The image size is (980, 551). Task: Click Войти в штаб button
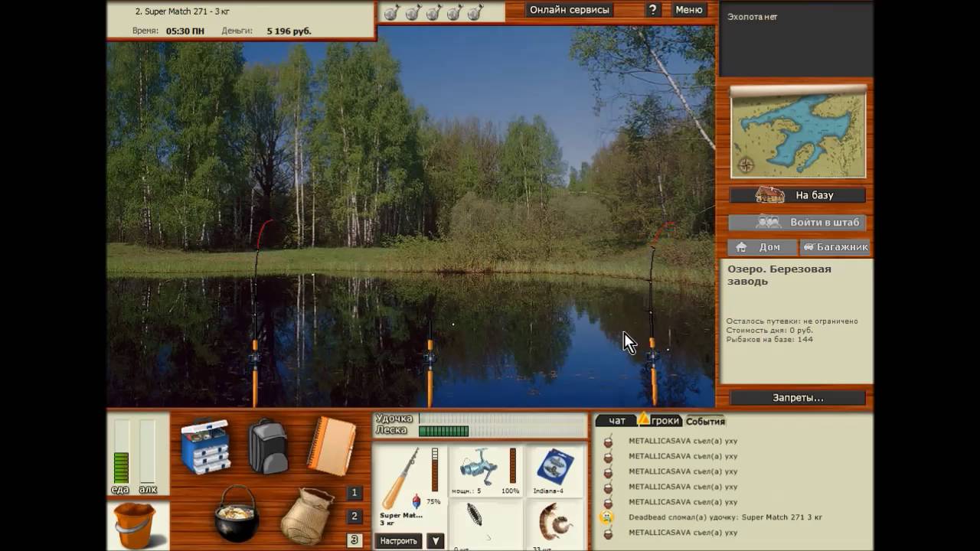click(x=798, y=223)
